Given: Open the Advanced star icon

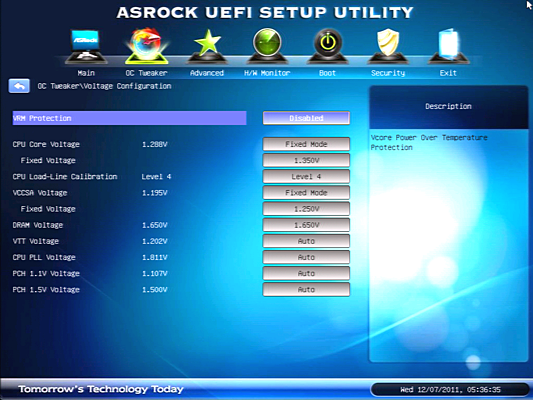Looking at the screenshot, I should coord(207,46).
